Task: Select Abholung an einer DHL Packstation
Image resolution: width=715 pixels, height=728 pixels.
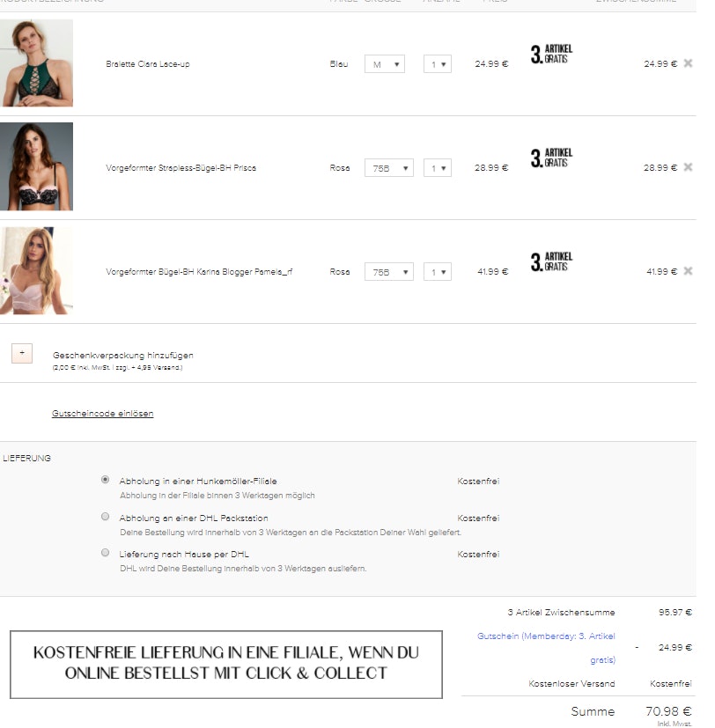Action: (x=106, y=516)
